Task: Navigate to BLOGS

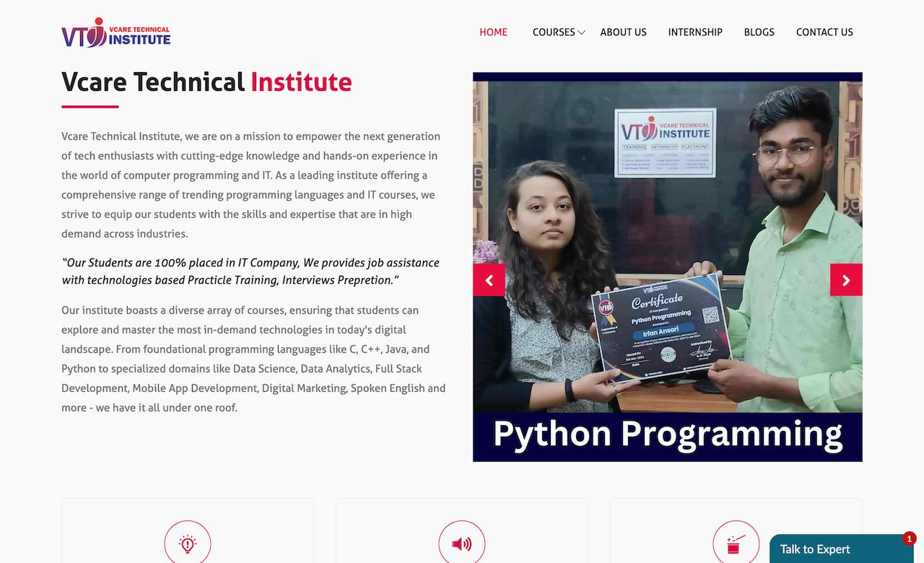Action: pos(759,32)
